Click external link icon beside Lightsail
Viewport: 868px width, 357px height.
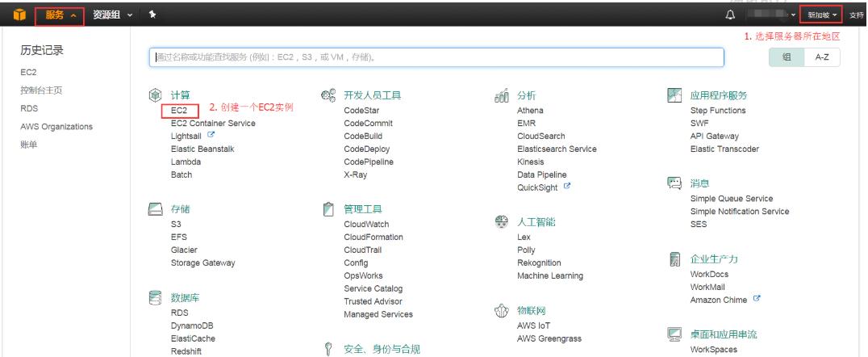pos(211,135)
